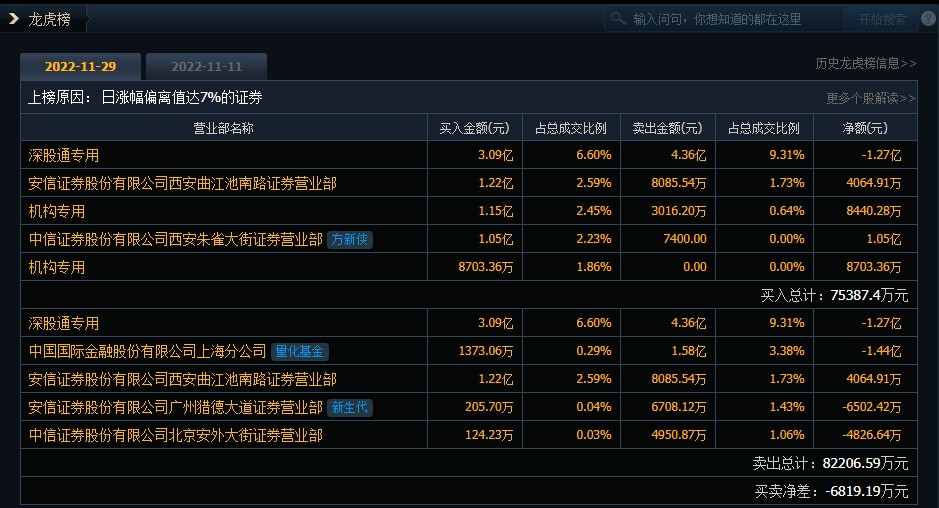Click the 量化基金 tag badge
Screen dimensions: 939x508
pyautogui.click(x=300, y=352)
